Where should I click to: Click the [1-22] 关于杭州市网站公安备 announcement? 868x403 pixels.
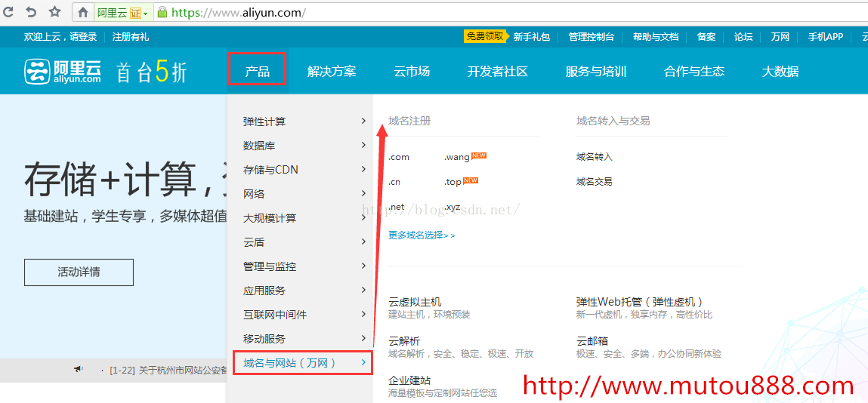pyautogui.click(x=168, y=370)
